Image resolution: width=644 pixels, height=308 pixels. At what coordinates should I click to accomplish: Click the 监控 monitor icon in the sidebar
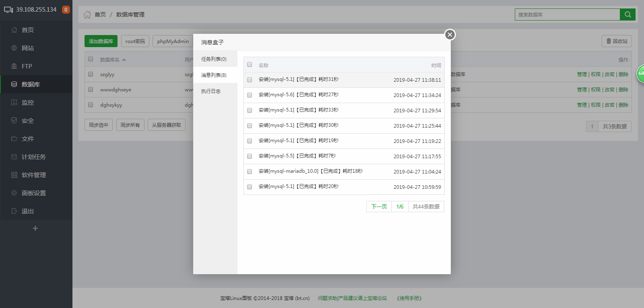coord(14,102)
